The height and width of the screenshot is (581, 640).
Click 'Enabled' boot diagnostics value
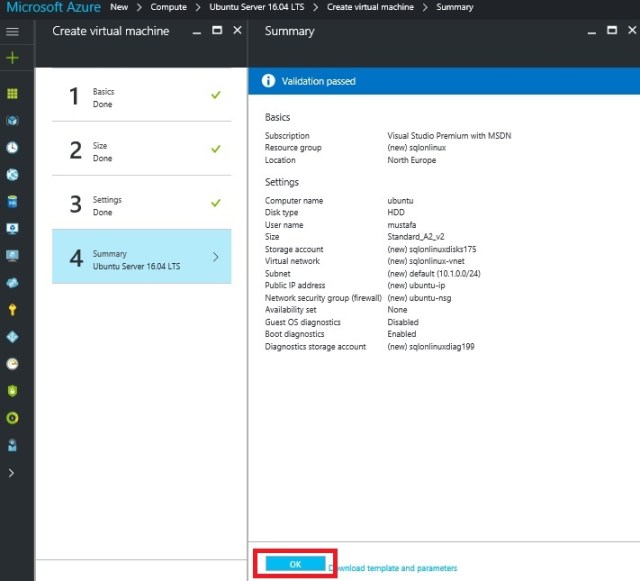(402, 334)
